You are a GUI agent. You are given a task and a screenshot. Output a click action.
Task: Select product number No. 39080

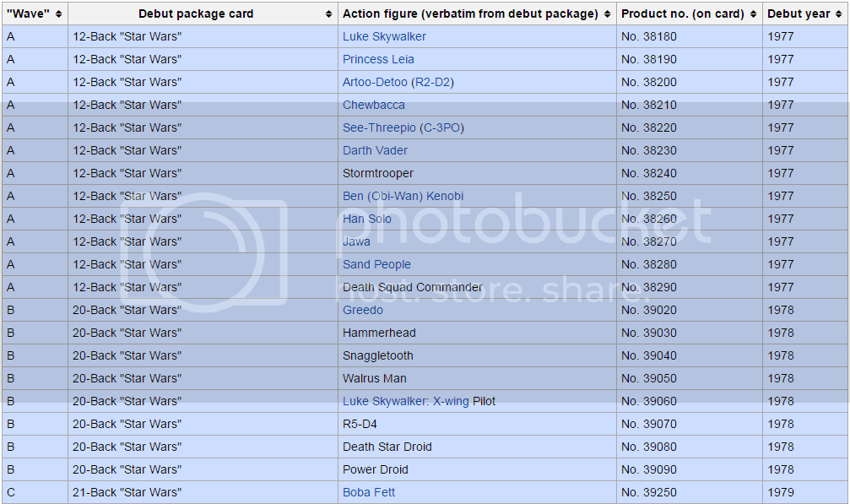point(649,447)
